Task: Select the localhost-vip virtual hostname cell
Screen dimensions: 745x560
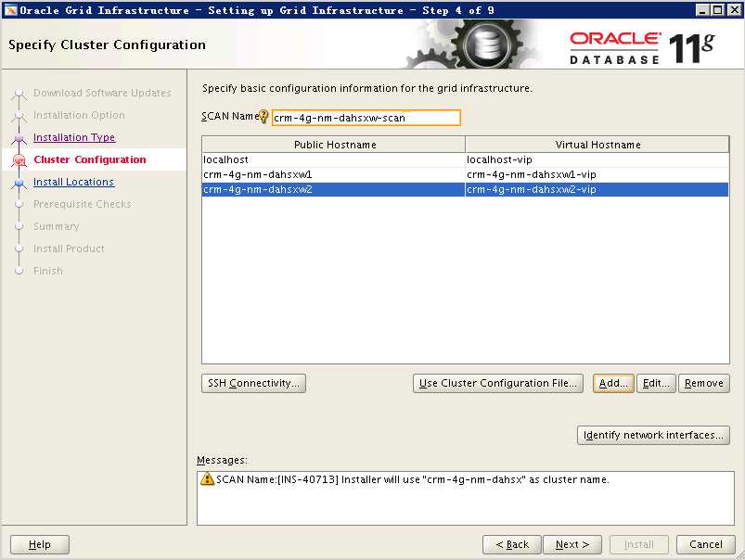Action: tap(597, 159)
